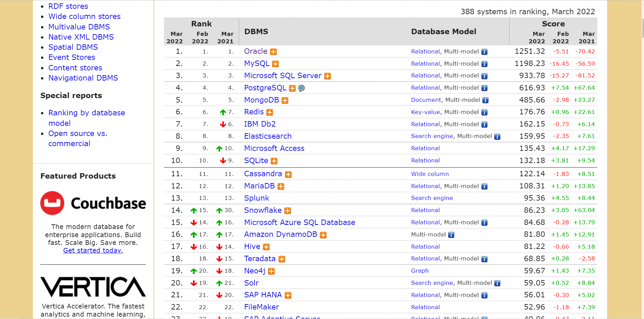Click the Get started today link
Screen dimensions: 644x319
[x=93, y=250]
